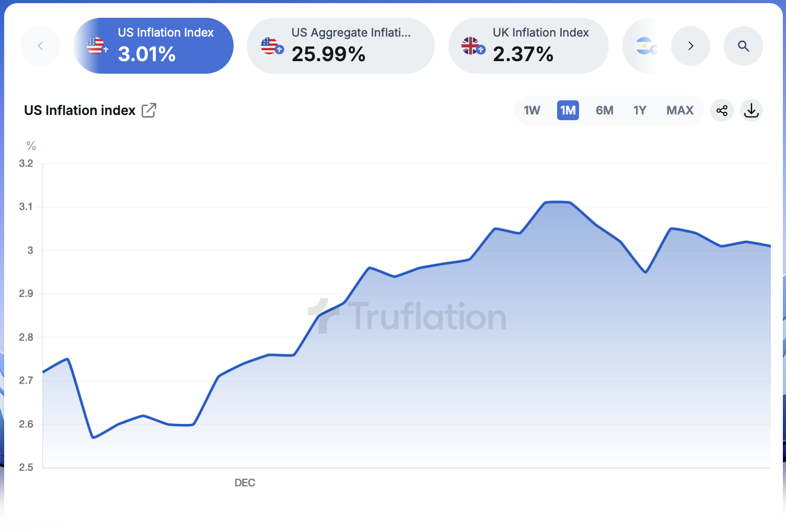The height and width of the screenshot is (532, 786).
Task: Show the MAX time range
Action: click(679, 110)
